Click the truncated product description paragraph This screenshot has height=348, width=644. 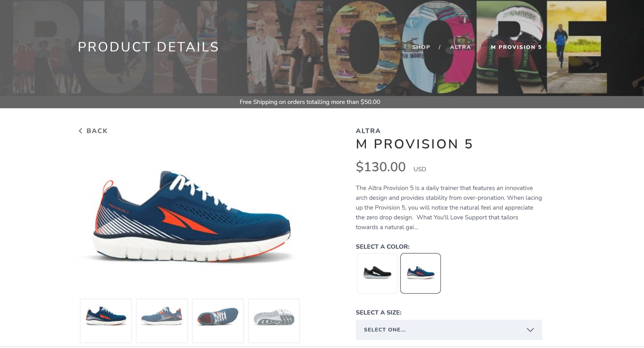click(x=449, y=207)
